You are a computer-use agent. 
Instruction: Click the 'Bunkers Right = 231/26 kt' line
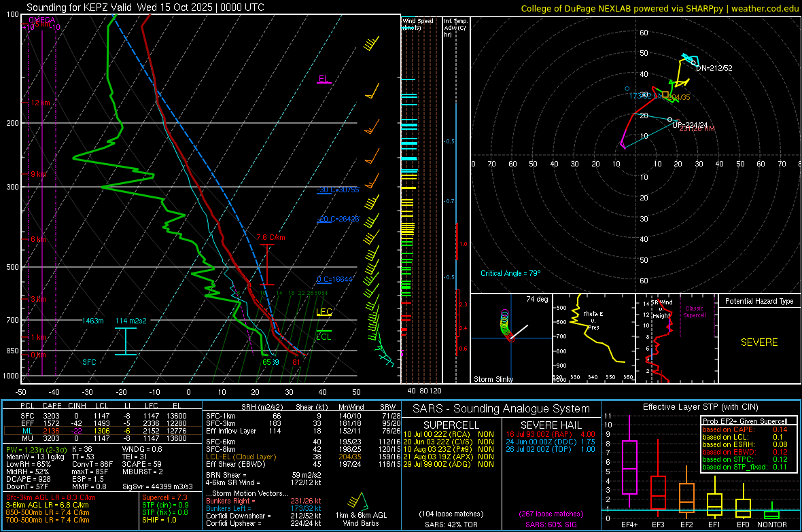tap(264, 501)
